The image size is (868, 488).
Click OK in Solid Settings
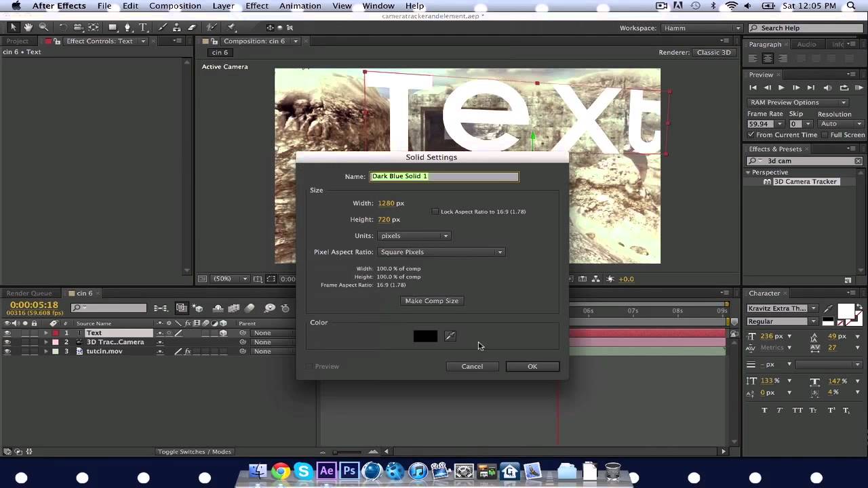pos(532,367)
